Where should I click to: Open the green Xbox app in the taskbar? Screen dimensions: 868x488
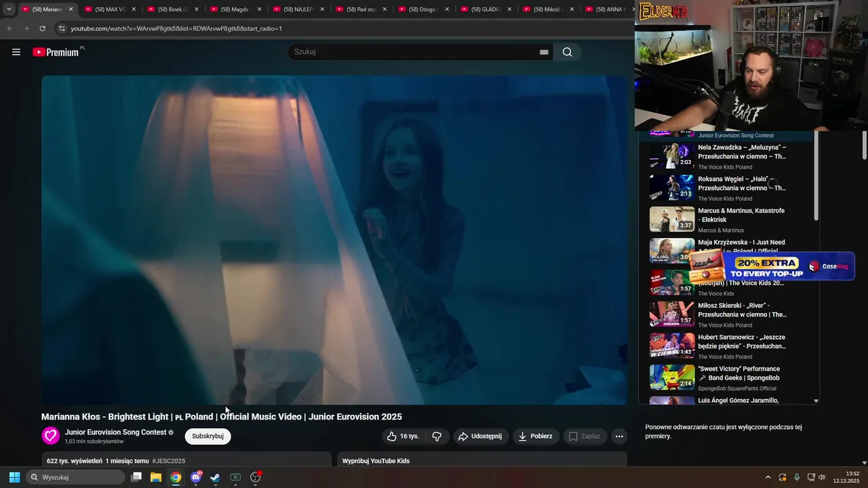coord(235,477)
